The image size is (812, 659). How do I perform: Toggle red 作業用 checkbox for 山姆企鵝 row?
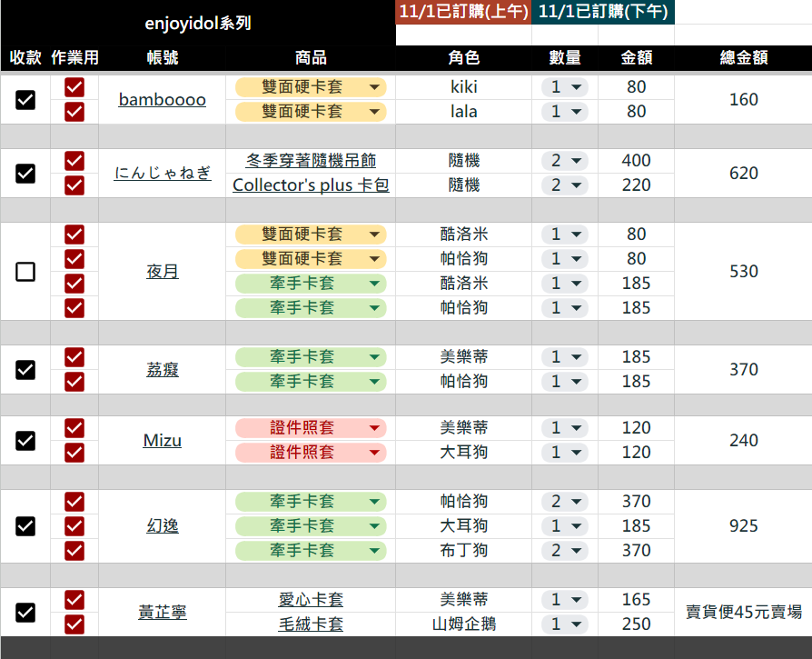pyautogui.click(x=74, y=624)
